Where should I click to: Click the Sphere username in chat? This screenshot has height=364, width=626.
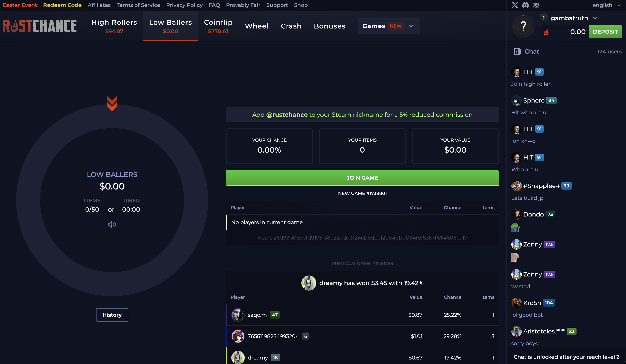pyautogui.click(x=534, y=100)
